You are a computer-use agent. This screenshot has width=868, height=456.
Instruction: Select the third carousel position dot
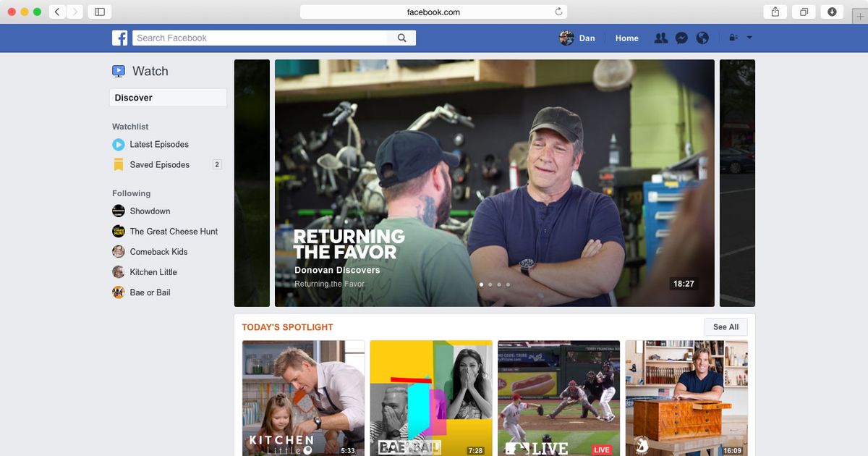click(x=498, y=285)
